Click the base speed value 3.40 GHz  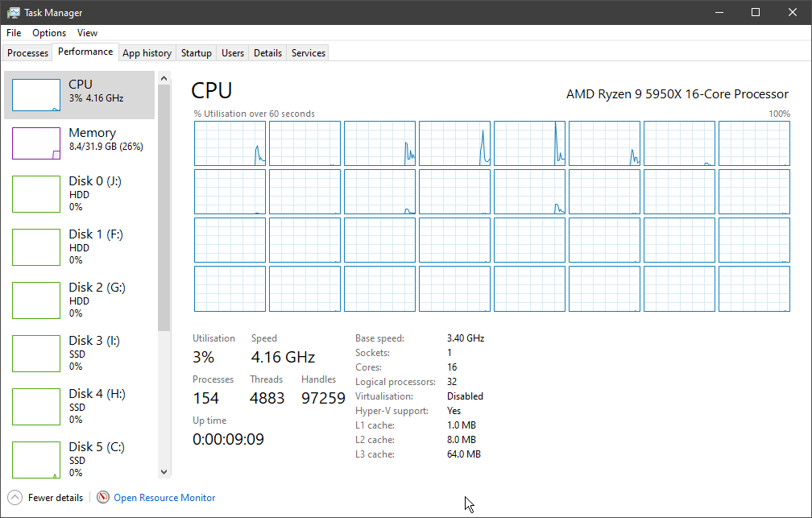pos(466,338)
